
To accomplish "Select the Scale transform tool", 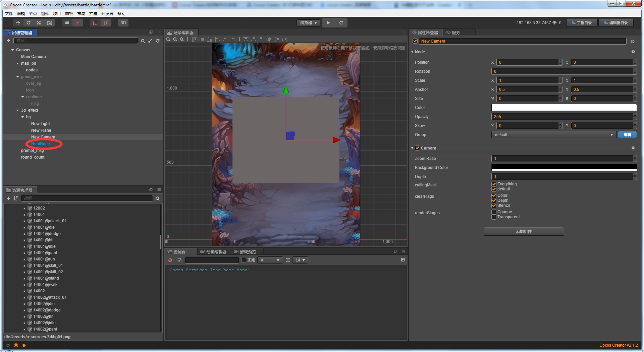I will [39, 23].
